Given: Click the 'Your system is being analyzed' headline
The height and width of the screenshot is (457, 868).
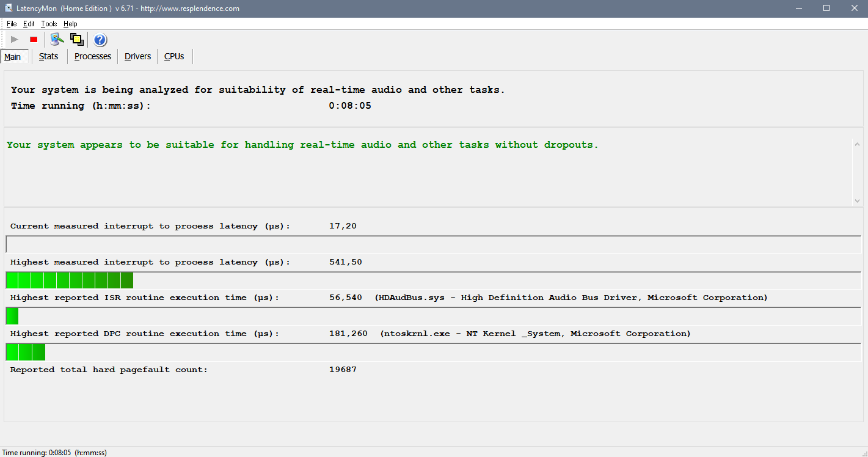Looking at the screenshot, I should tap(258, 90).
